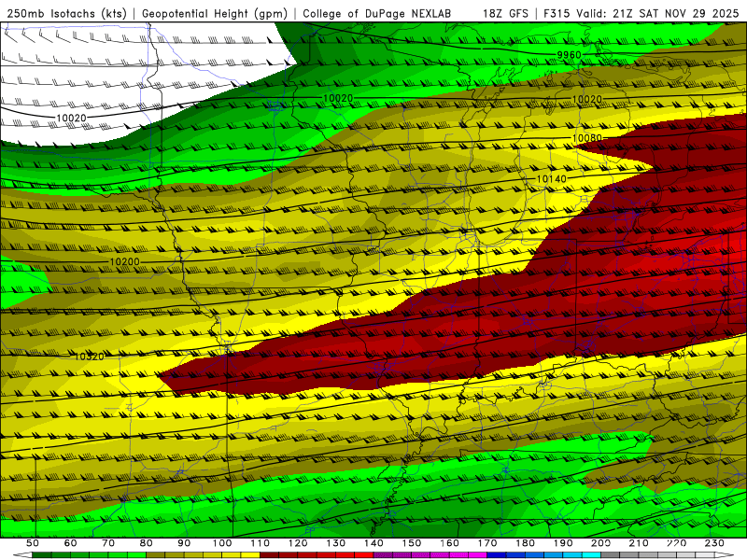This screenshot has height=560, width=747.
Task: Click the 180 value on the color legend
Action: 526,543
